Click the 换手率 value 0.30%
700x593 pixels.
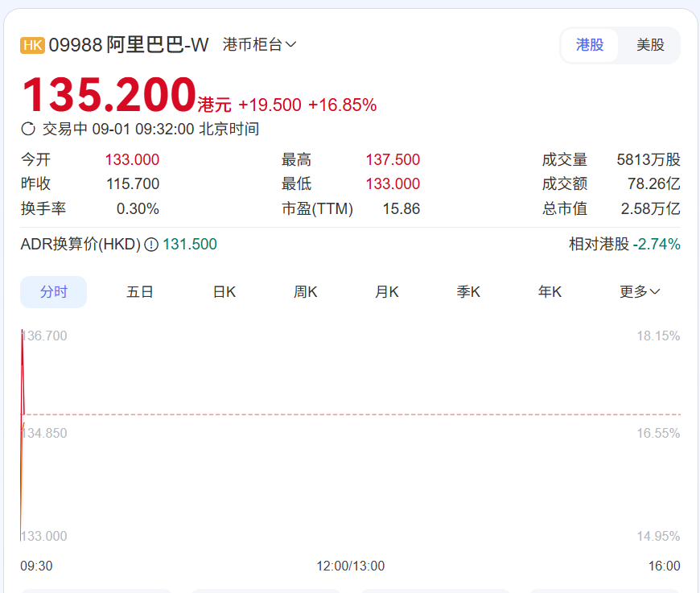(x=138, y=209)
